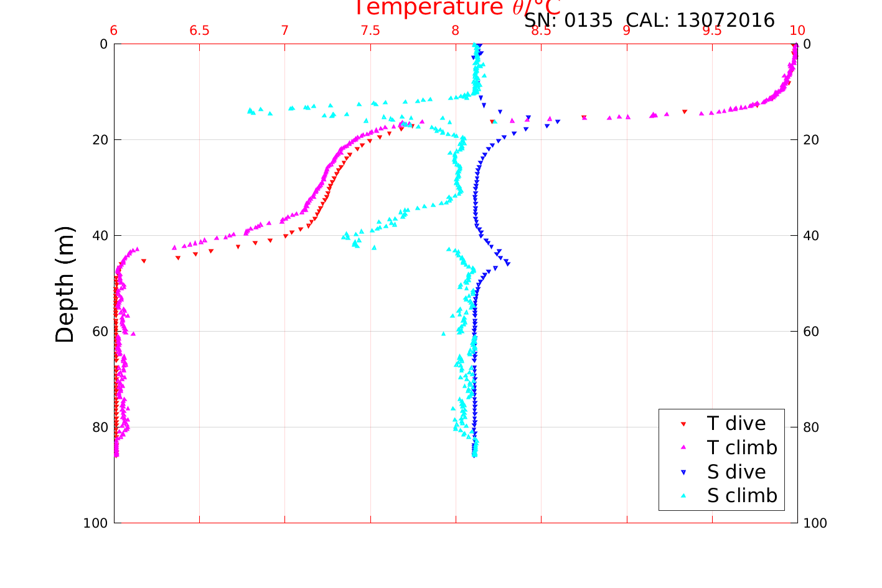The height and width of the screenshot is (588, 882).
Task: Click the top axis tick label 10
Action: [x=797, y=31]
